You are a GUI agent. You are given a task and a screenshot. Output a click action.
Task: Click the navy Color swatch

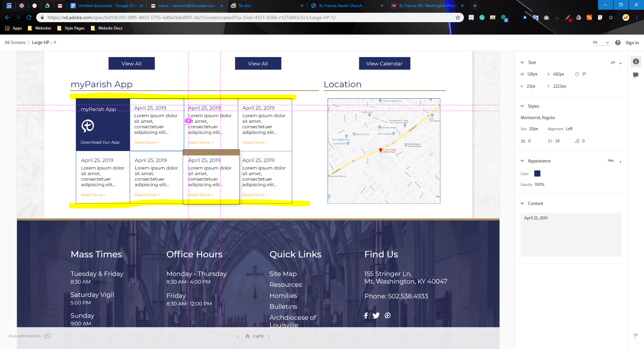(537, 173)
